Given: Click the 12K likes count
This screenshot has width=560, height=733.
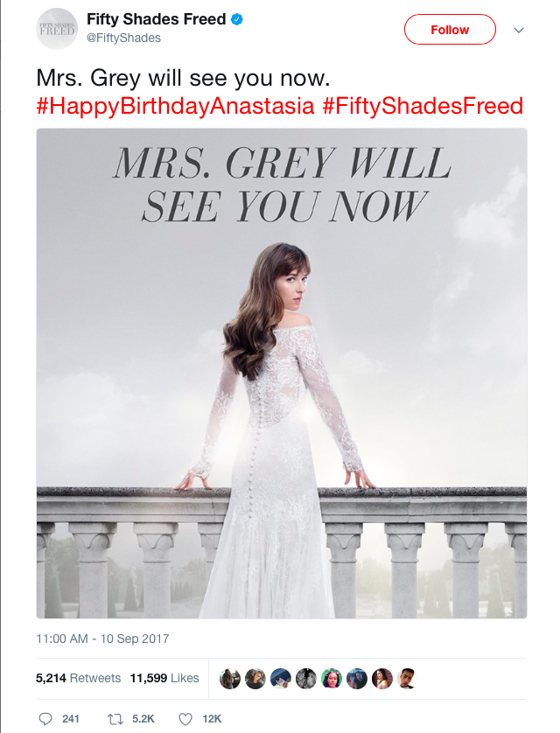Looking at the screenshot, I should (x=210, y=718).
